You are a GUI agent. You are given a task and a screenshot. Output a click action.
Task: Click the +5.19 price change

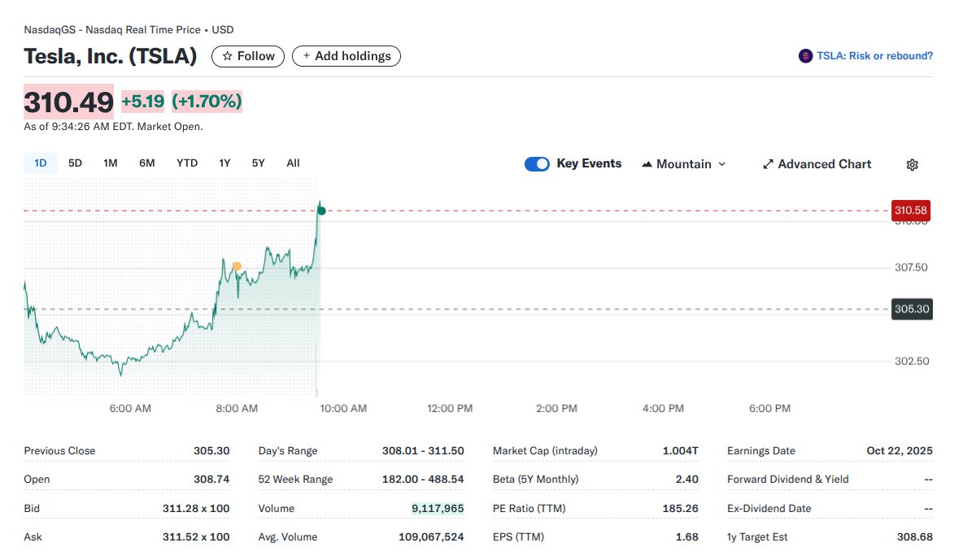[143, 101]
